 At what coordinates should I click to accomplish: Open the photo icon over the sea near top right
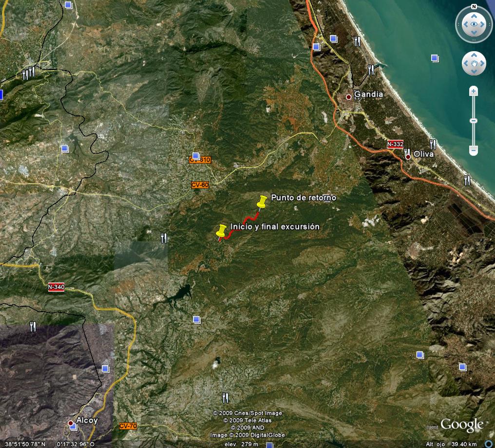(434, 56)
